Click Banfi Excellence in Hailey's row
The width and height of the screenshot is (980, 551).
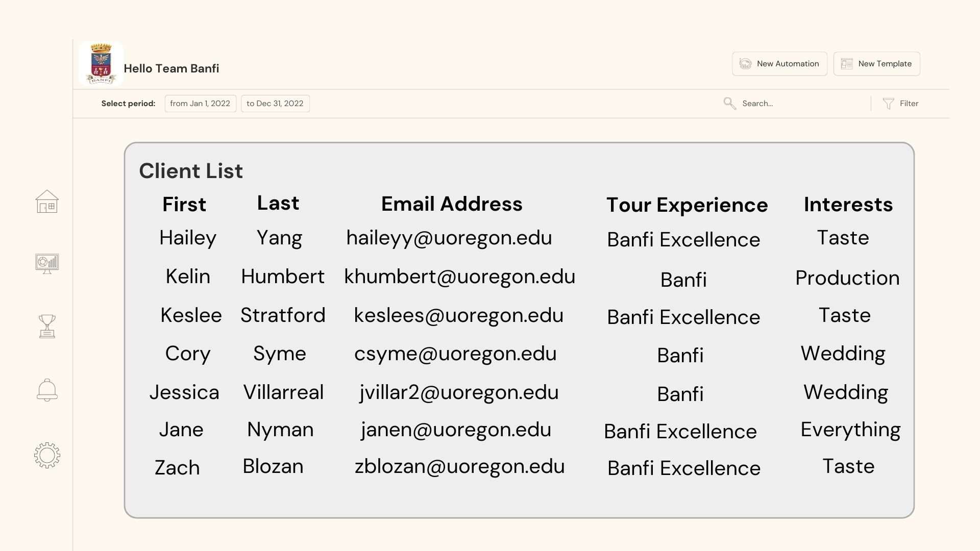(x=683, y=239)
